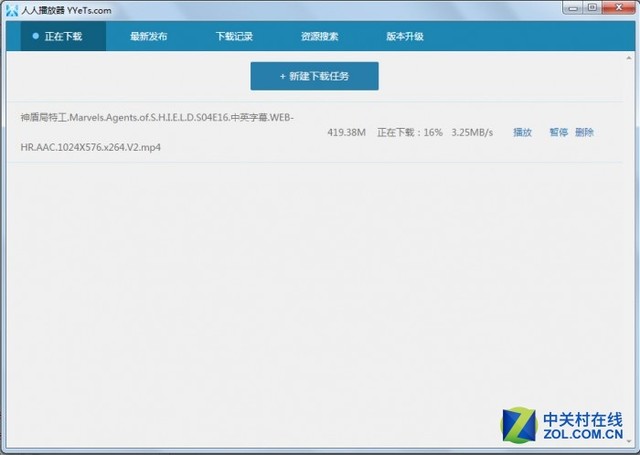Click the 人人播放器 app icon in title bar
640x455 pixels.
tap(12, 10)
